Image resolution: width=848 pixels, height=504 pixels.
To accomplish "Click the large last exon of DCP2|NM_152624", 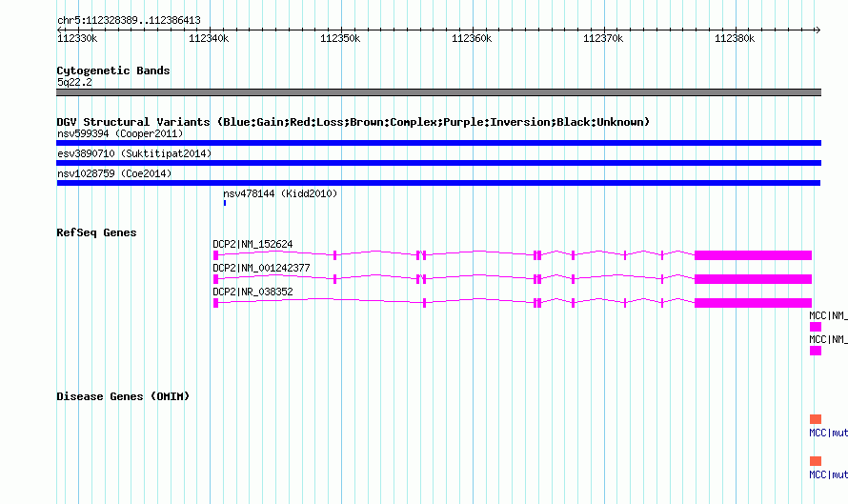I will point(753,255).
